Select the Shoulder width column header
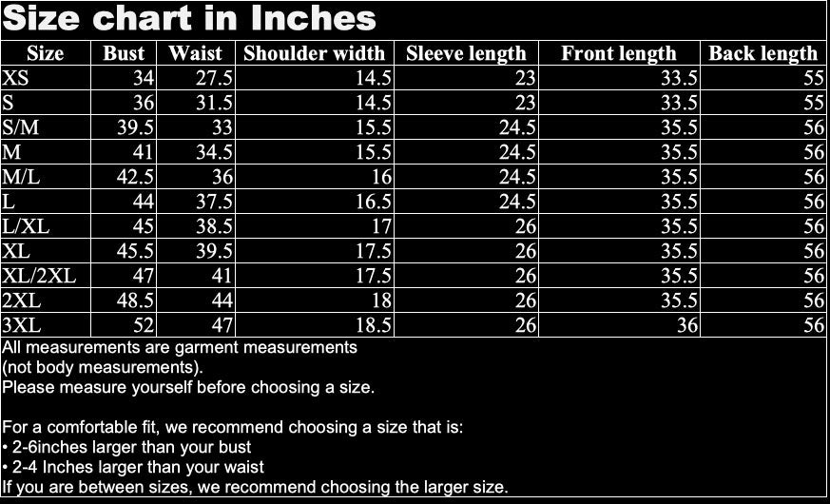The height and width of the screenshot is (504, 830). (315, 53)
